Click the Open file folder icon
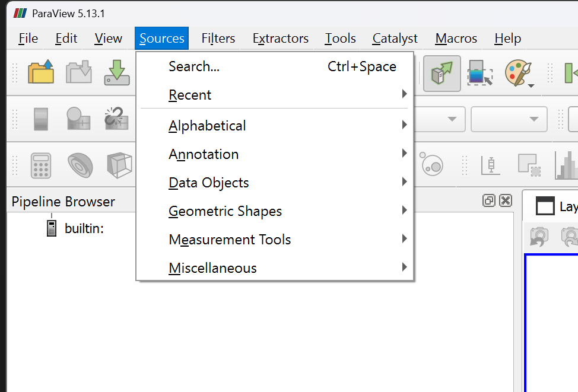The height and width of the screenshot is (392, 578). point(41,72)
